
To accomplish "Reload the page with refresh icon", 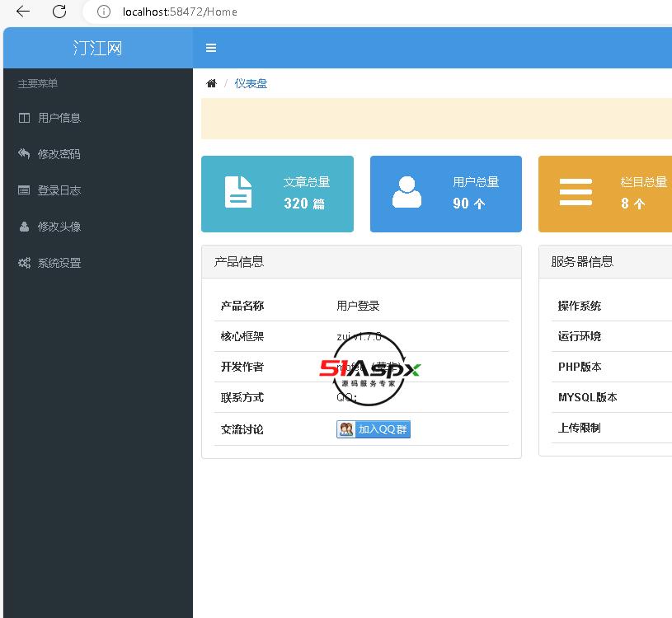I will tap(59, 12).
